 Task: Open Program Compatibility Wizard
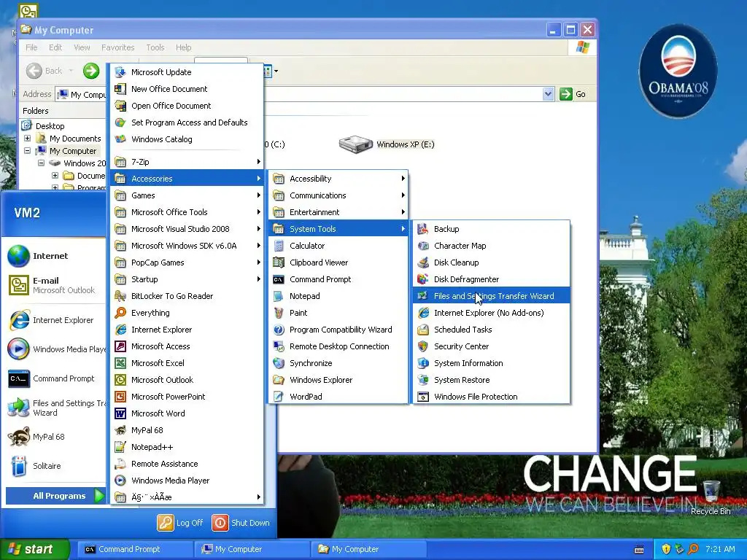click(x=338, y=330)
